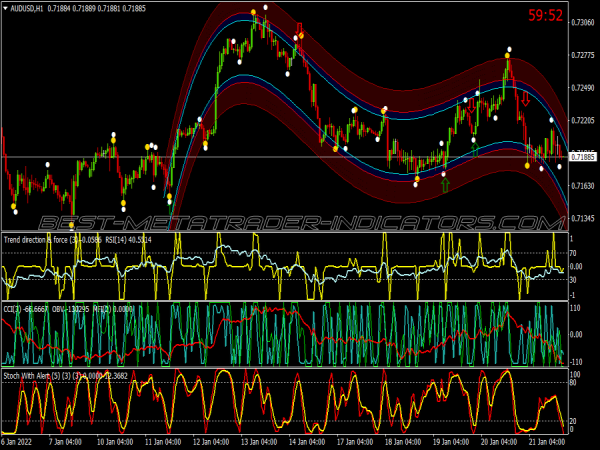
Task: Select the AUDUSD,H1 symbol title
Action: 27,8
